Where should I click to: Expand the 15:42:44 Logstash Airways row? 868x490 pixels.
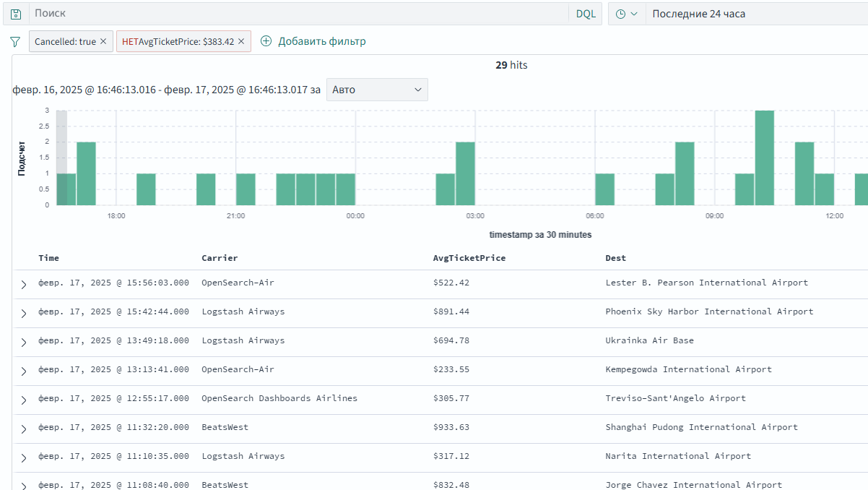tap(23, 314)
